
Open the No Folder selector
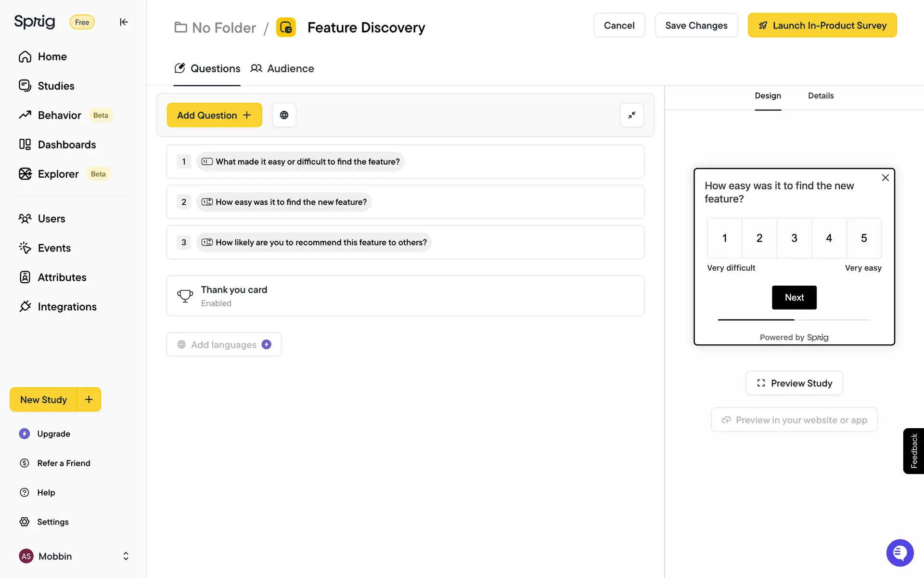tap(215, 27)
